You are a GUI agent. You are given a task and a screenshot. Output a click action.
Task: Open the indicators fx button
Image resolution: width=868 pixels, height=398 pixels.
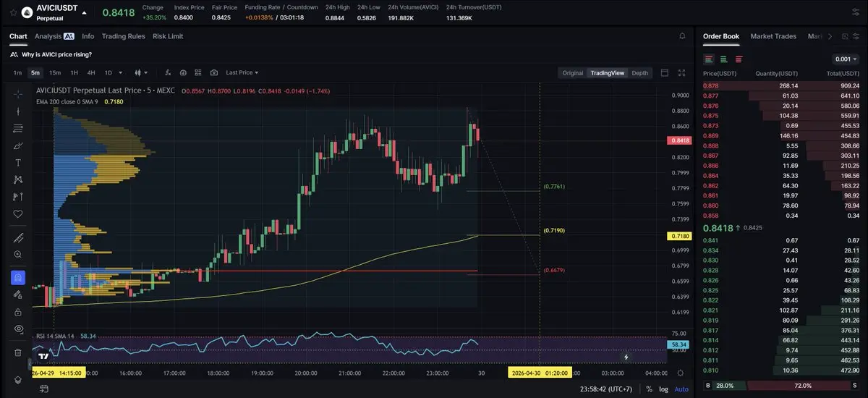tap(168, 72)
